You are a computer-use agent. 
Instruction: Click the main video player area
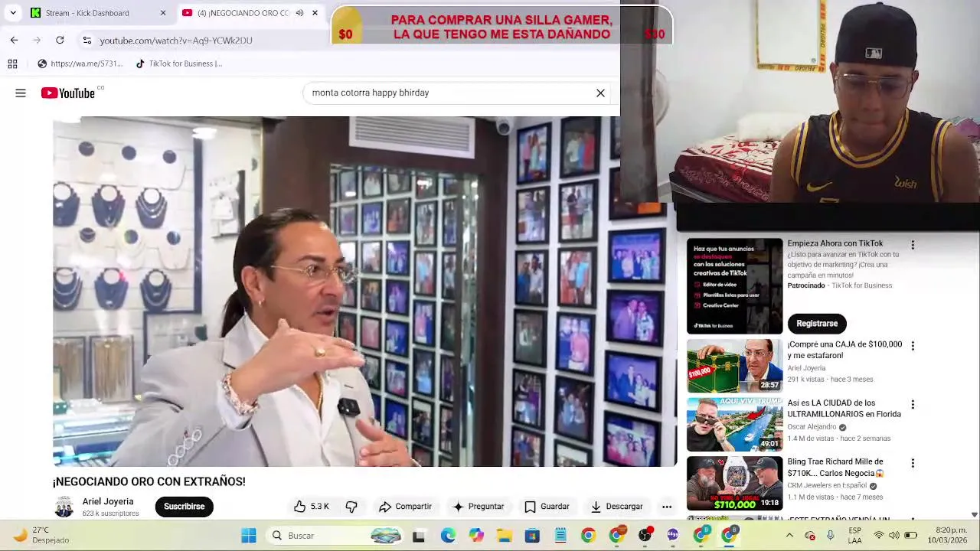point(364,292)
